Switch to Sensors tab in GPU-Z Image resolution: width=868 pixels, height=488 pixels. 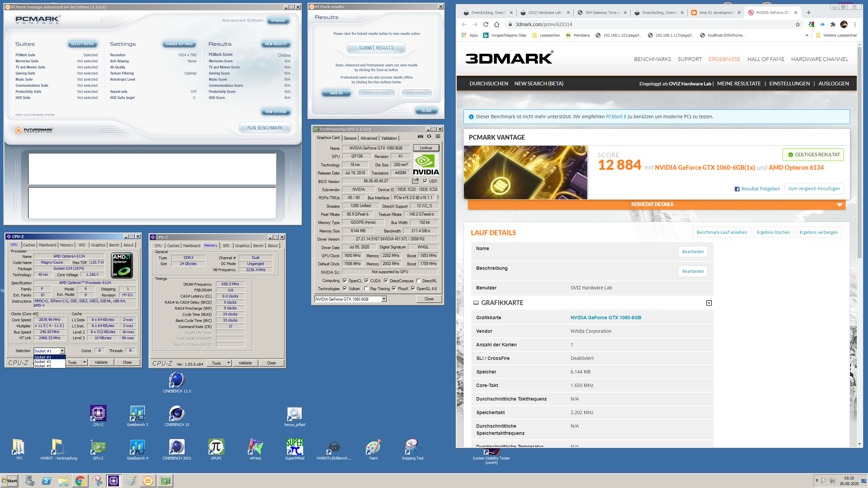[350, 138]
